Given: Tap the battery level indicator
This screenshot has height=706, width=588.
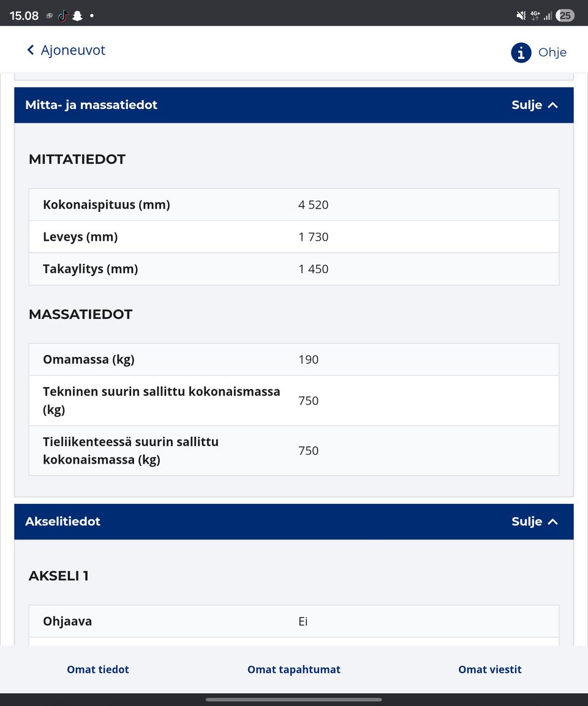Looking at the screenshot, I should pos(565,16).
